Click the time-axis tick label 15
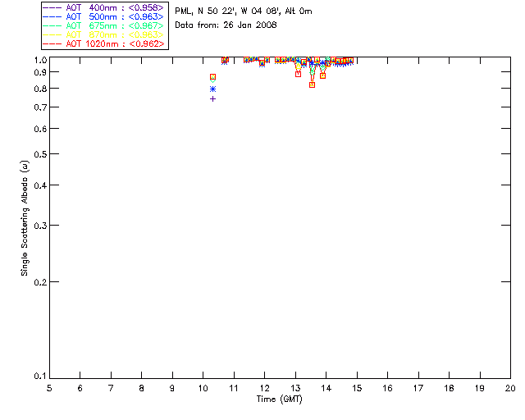The image size is (525, 420). point(357,388)
